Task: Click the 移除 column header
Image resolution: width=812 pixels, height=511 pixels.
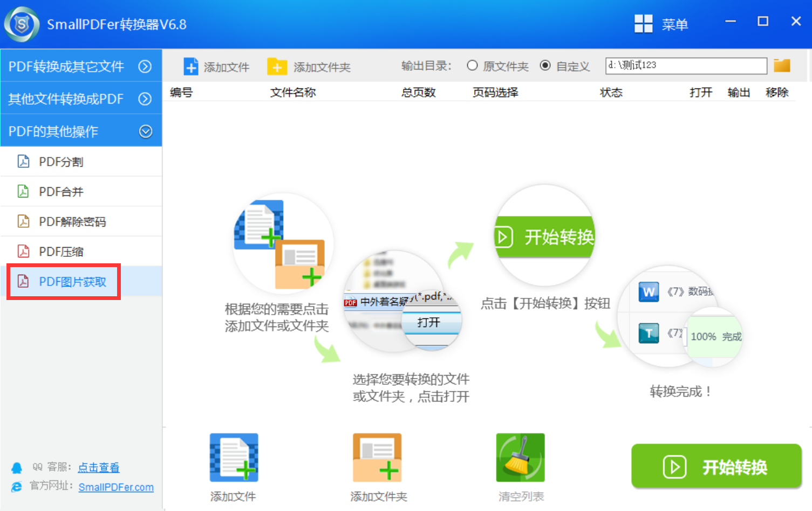Action: coord(777,92)
